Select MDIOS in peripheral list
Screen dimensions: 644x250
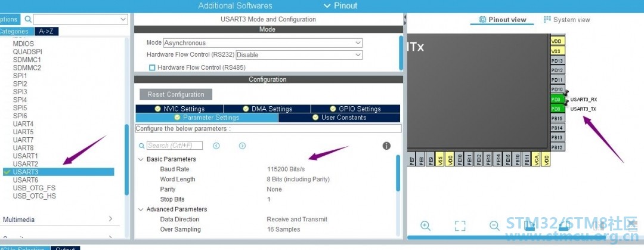point(23,44)
